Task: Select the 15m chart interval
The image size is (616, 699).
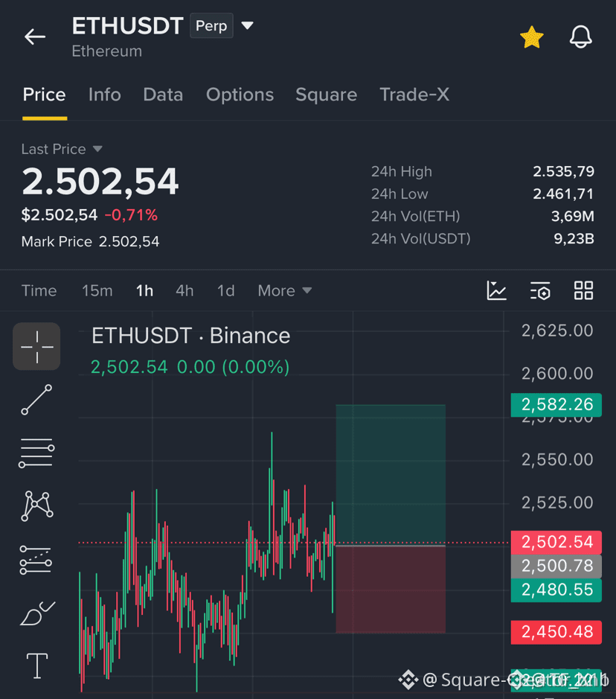Action: [x=97, y=290]
